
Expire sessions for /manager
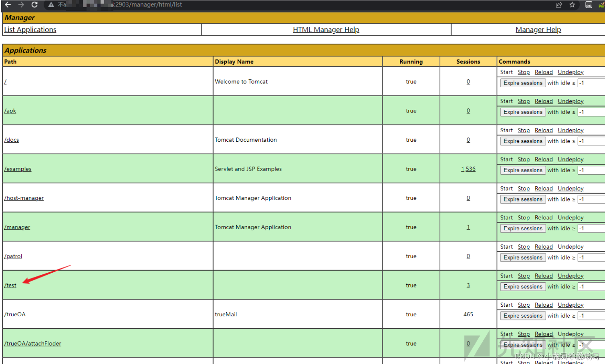click(523, 229)
